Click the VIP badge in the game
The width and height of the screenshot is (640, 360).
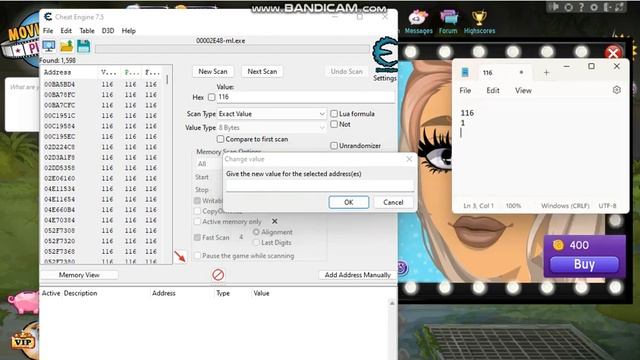(22, 341)
